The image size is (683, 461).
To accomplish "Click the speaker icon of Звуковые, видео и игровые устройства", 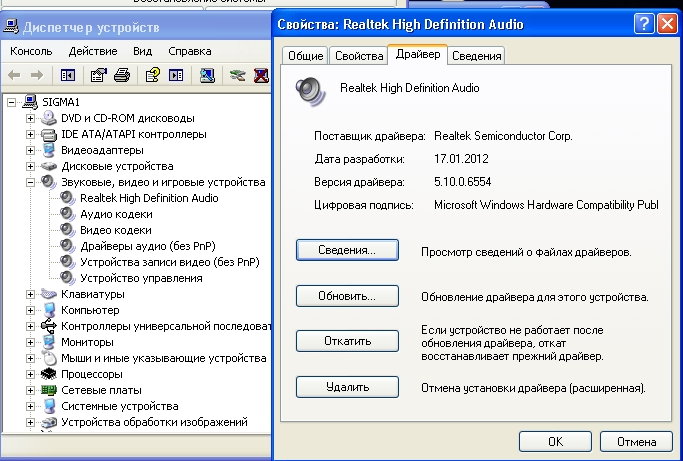I will click(x=49, y=182).
